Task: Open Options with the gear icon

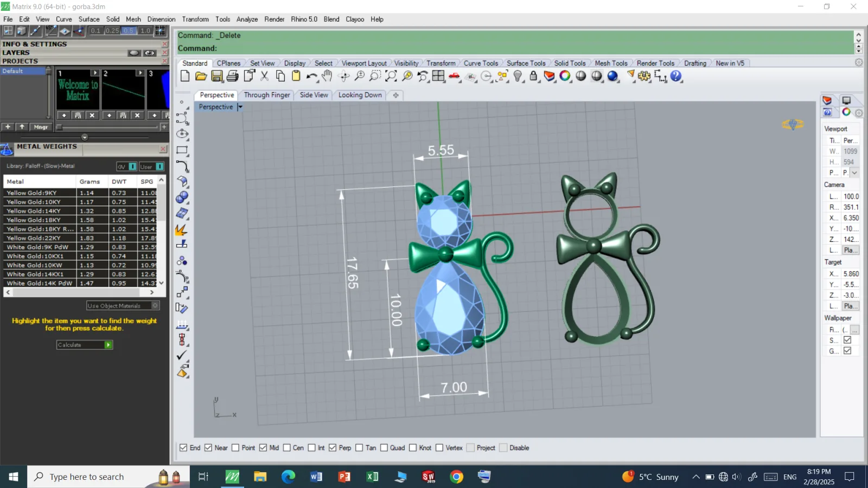Action: pos(644,76)
